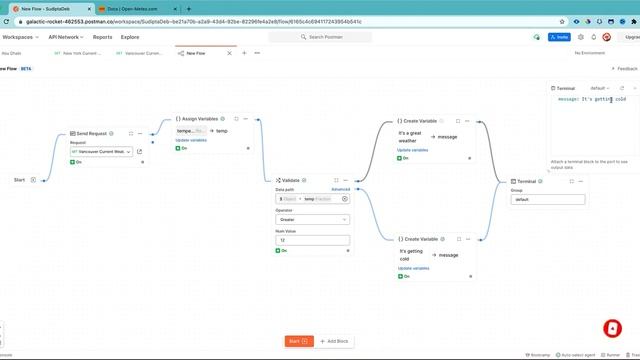Click browser address bar URL

(x=194, y=22)
